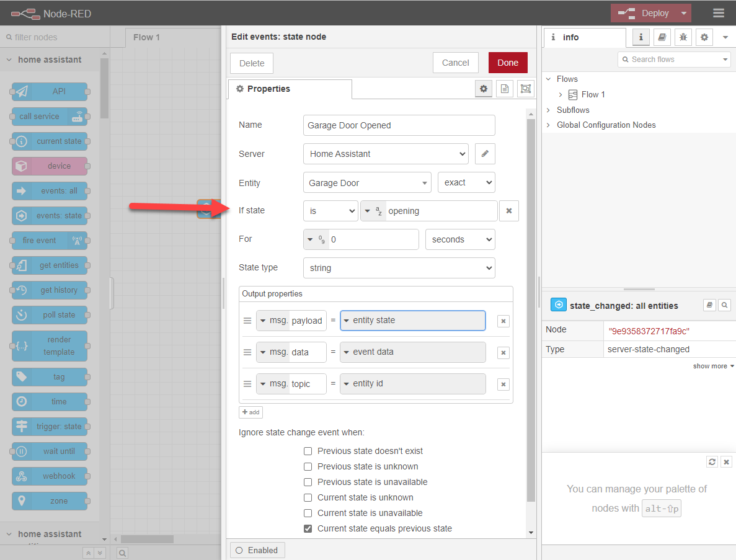Select the 'events: state' node in the palette

50,215
